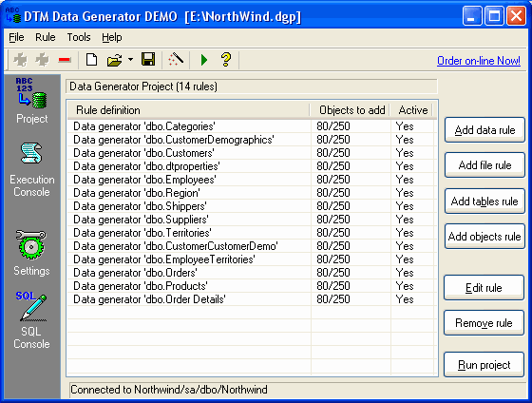Open the SQL Console sidebar icon
Viewport: 532px width, 403px height.
coord(31,320)
